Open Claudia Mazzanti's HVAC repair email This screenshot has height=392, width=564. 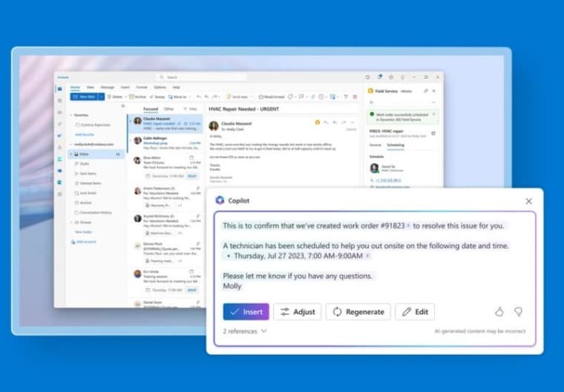(x=166, y=123)
